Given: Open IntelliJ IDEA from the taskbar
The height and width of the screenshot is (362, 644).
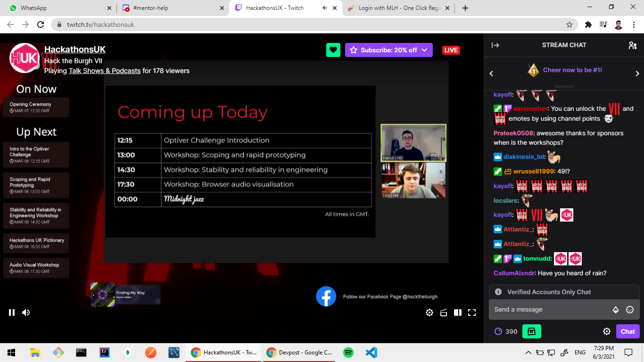Looking at the screenshot, I should tap(104, 352).
